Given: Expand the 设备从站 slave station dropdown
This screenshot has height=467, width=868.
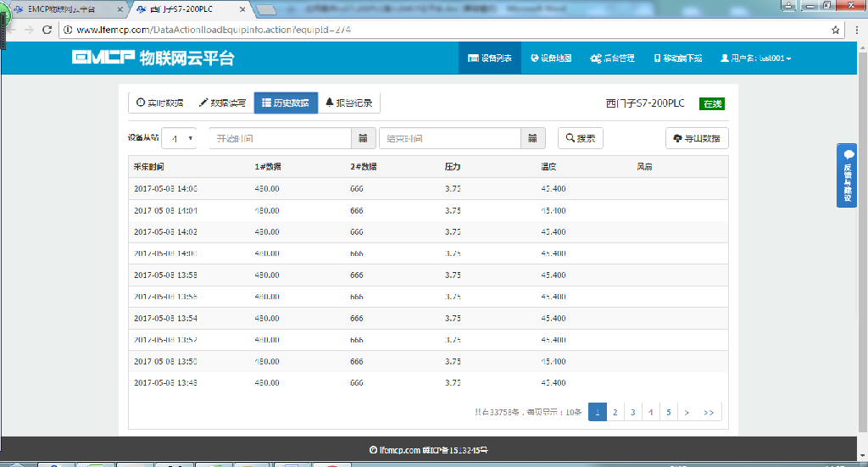Looking at the screenshot, I should [180, 138].
